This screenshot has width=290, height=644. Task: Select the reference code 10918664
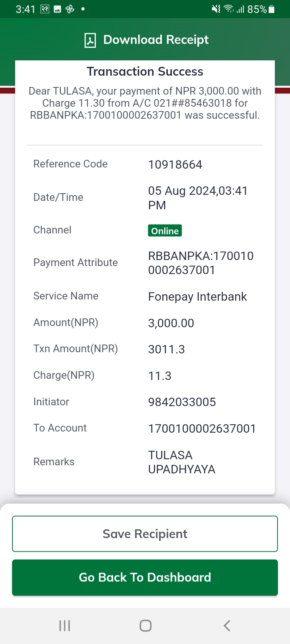175,165
